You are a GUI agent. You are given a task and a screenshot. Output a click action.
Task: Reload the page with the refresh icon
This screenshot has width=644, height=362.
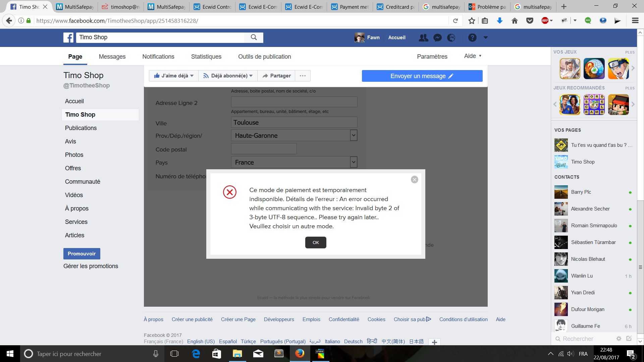(x=455, y=21)
